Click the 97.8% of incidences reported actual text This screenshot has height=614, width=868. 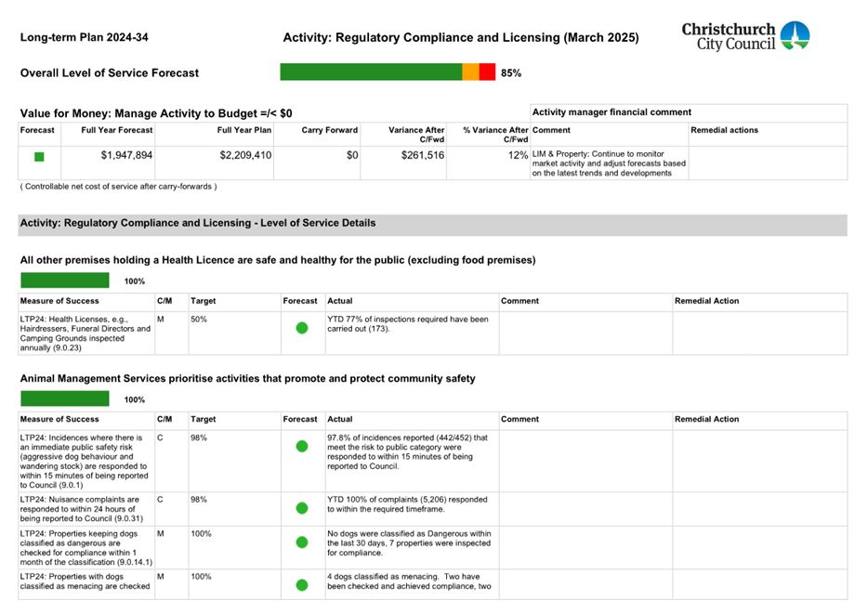(407, 452)
